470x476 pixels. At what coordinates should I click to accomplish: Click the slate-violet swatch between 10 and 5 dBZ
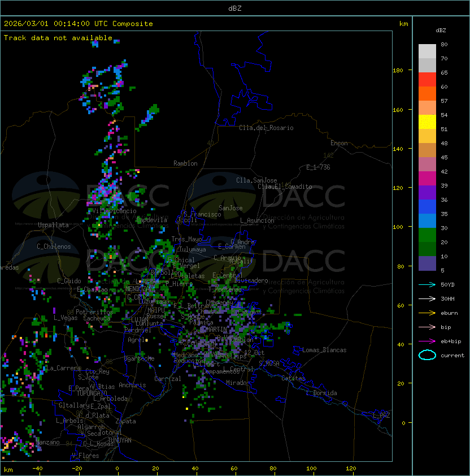click(x=427, y=263)
